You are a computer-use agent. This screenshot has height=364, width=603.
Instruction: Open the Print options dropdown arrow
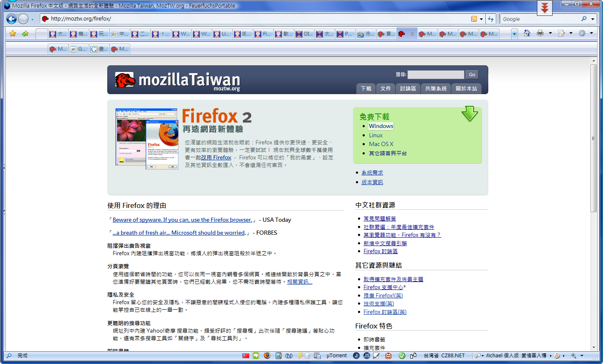click(550, 33)
